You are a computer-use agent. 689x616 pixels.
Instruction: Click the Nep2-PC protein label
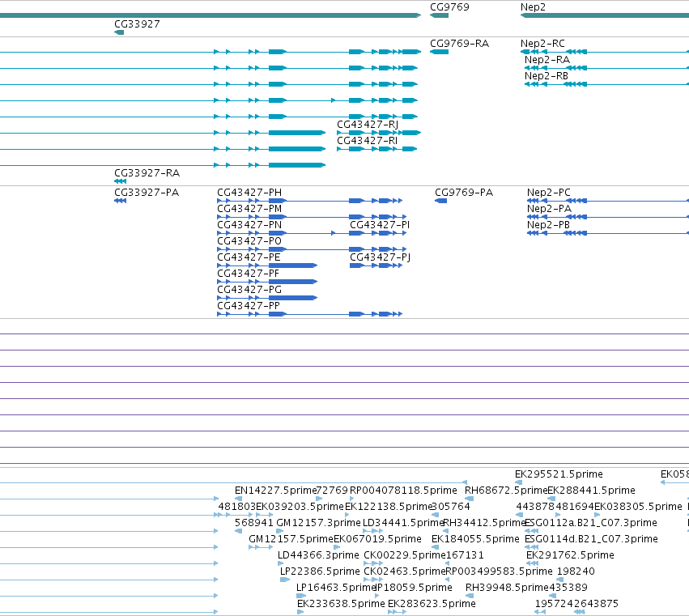coord(549,193)
